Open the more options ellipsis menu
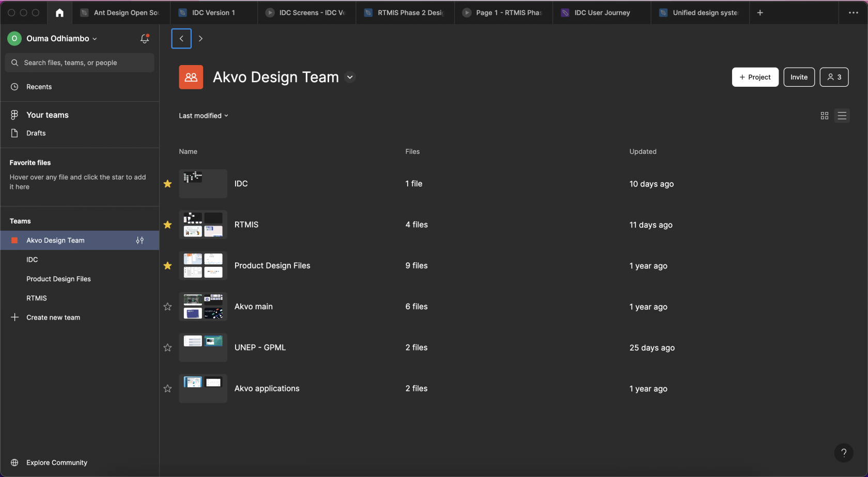Screen dimensions: 868x477 pos(854,12)
